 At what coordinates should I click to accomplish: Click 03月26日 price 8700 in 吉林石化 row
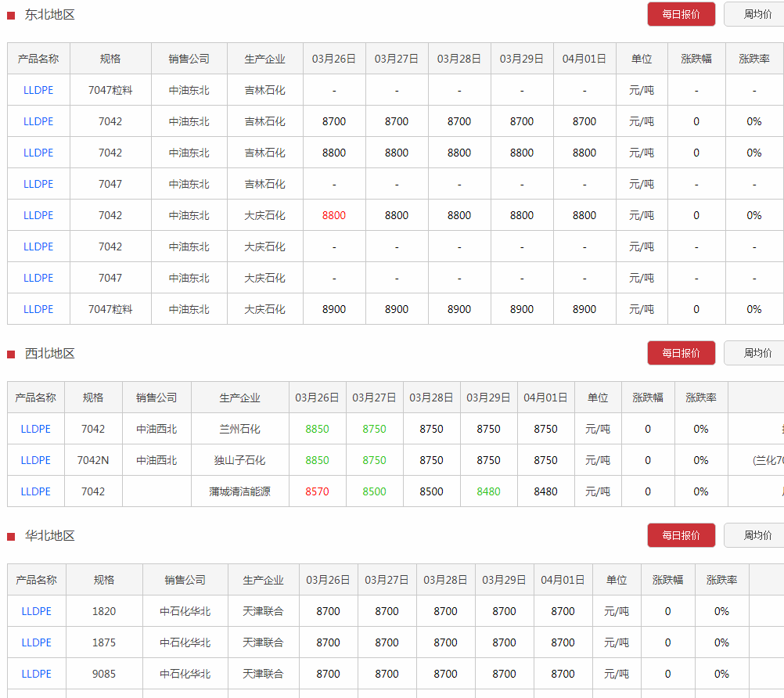334,121
